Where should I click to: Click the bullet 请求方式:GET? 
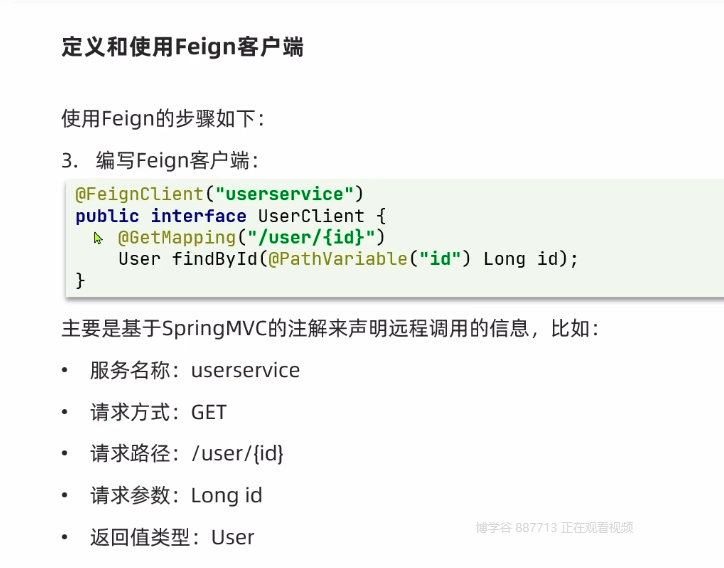[x=158, y=412]
